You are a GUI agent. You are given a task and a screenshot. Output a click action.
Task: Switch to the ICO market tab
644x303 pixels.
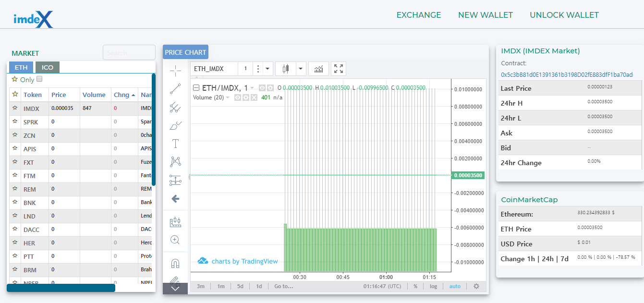tap(48, 67)
